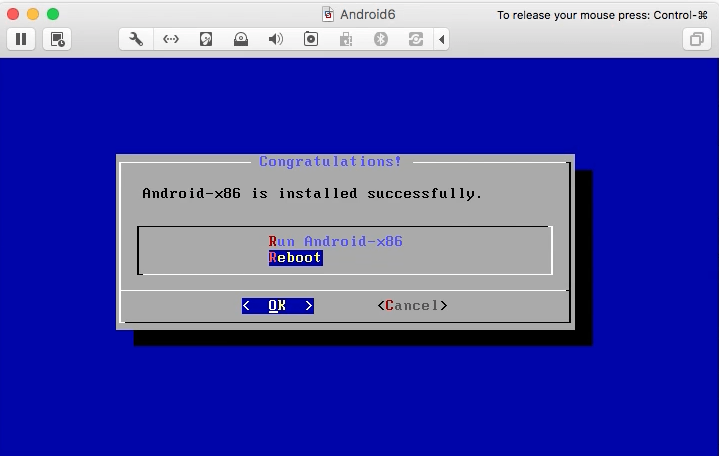Click the Android6 window title text
This screenshot has width=719, height=456.
pos(367,15)
